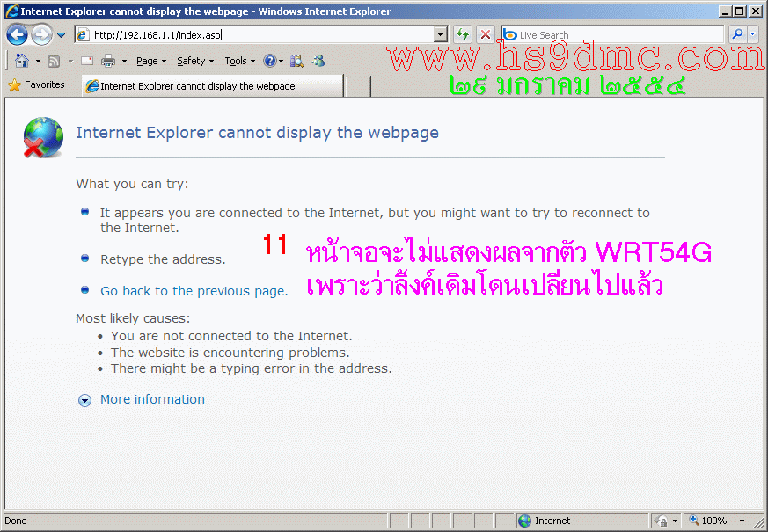The image size is (768, 532).
Task: Open the Favorites center
Action: (x=37, y=84)
